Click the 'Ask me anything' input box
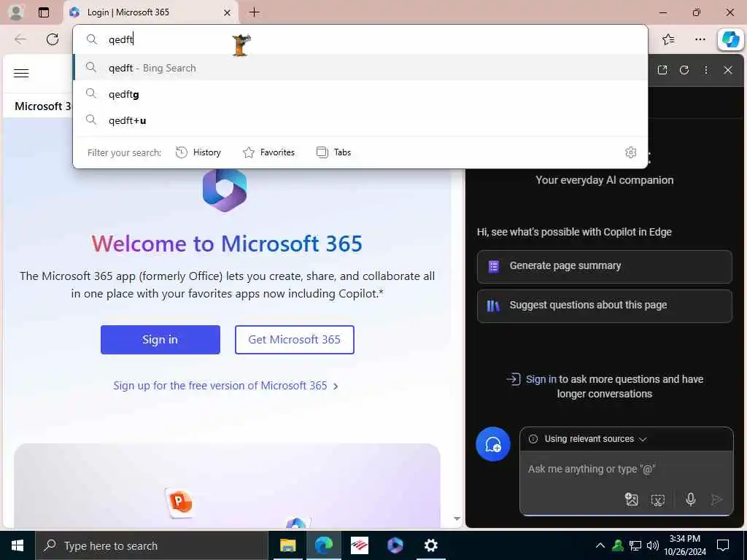 click(x=626, y=470)
